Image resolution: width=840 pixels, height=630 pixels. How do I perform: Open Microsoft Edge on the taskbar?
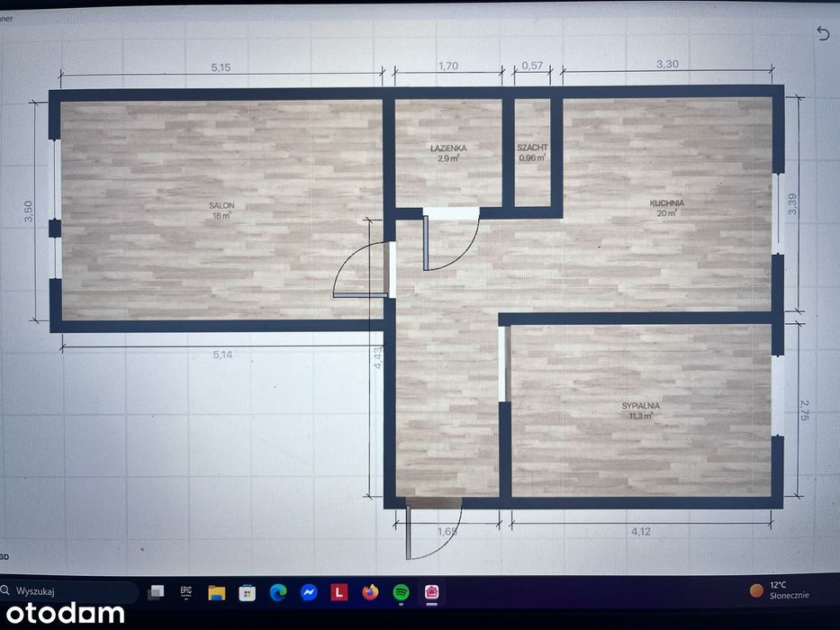coord(278,592)
